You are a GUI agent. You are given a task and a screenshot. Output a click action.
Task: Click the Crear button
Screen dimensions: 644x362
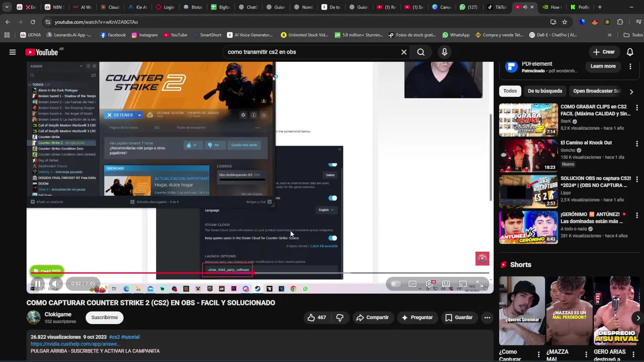click(604, 52)
